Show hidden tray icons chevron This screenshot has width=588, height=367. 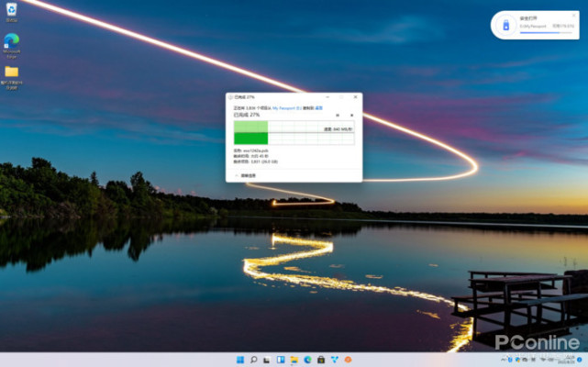[x=503, y=360]
